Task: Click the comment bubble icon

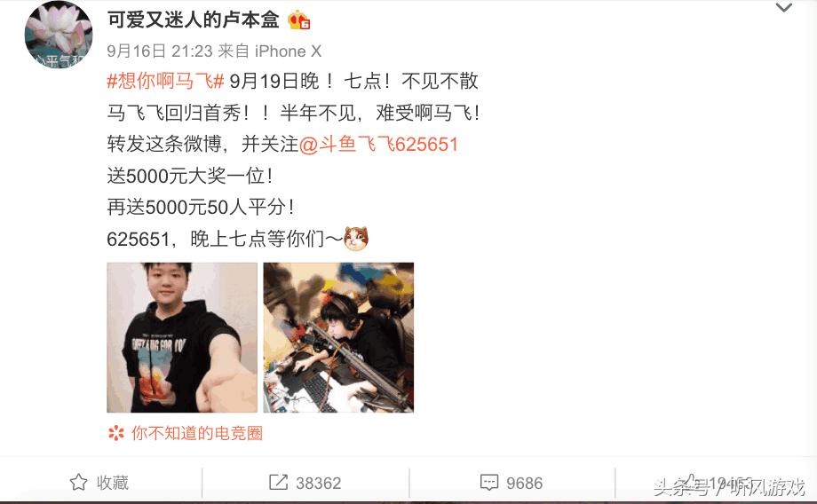Action: tap(488, 482)
